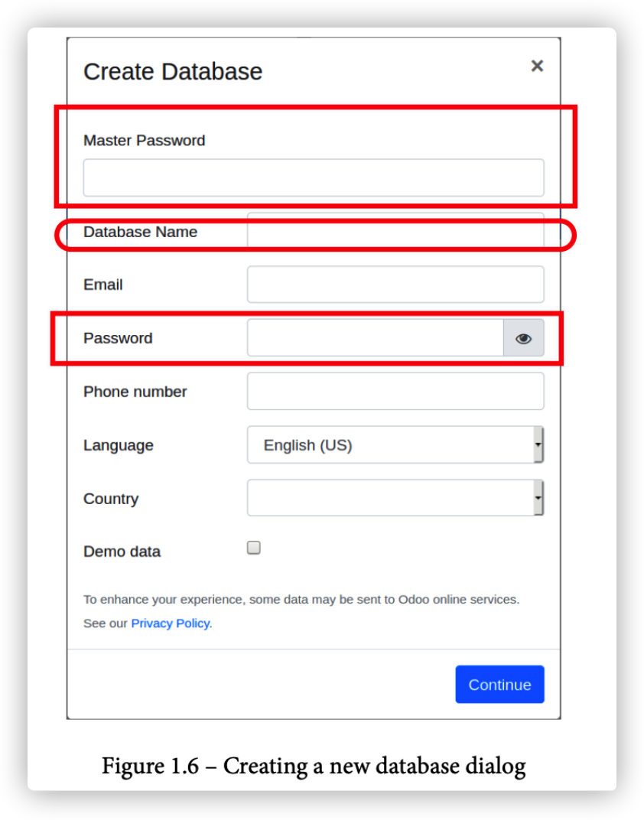The height and width of the screenshot is (820, 644).
Task: Click the Country field label
Action: [111, 499]
